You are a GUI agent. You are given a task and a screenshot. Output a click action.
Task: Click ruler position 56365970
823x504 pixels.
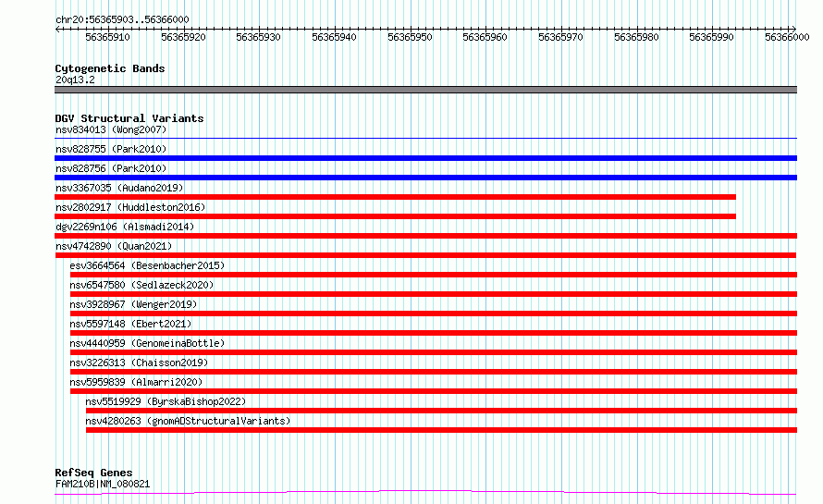click(x=560, y=37)
